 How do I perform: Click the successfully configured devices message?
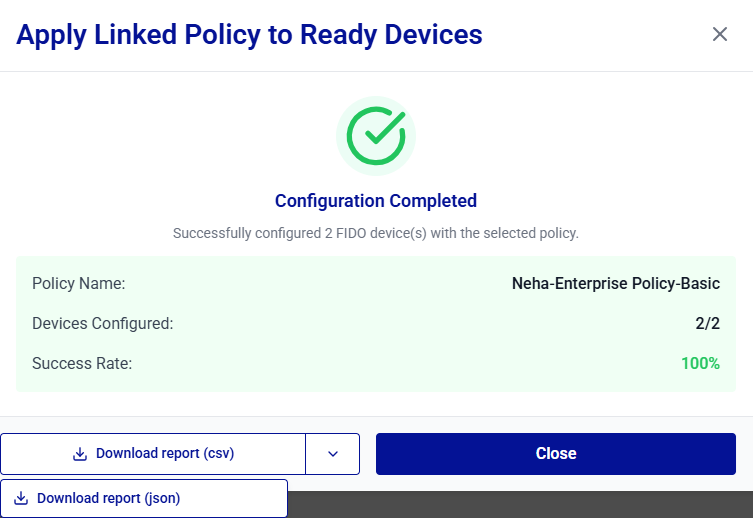(x=376, y=233)
